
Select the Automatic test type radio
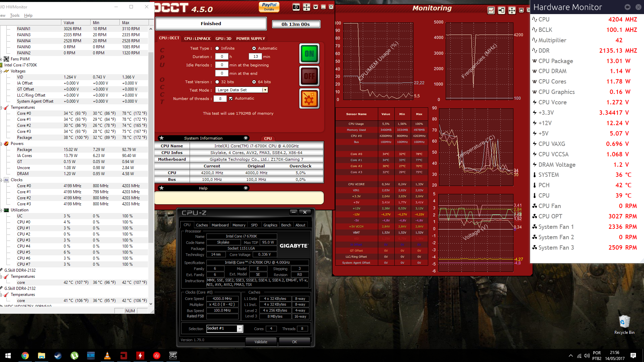[254, 48]
